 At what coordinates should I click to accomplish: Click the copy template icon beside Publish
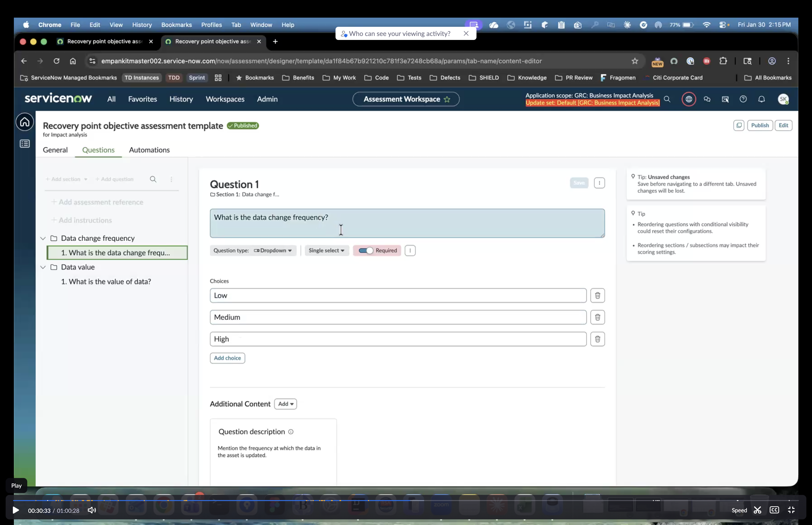(739, 125)
